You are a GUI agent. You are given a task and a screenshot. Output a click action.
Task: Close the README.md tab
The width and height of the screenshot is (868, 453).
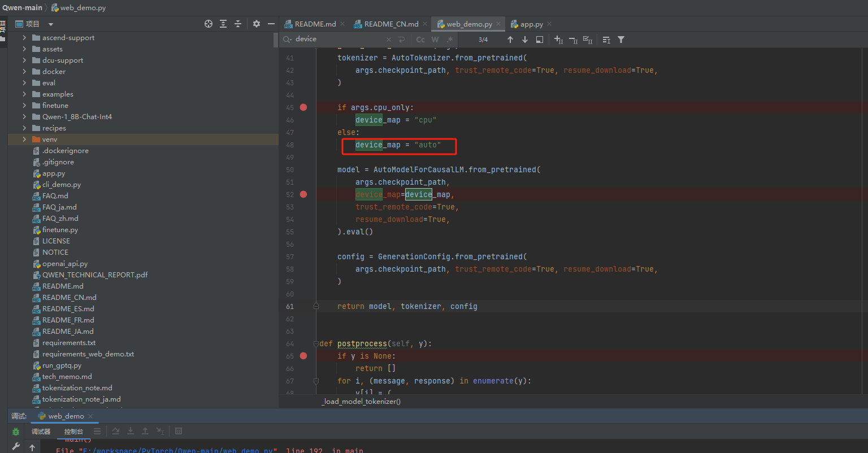pyautogui.click(x=341, y=24)
